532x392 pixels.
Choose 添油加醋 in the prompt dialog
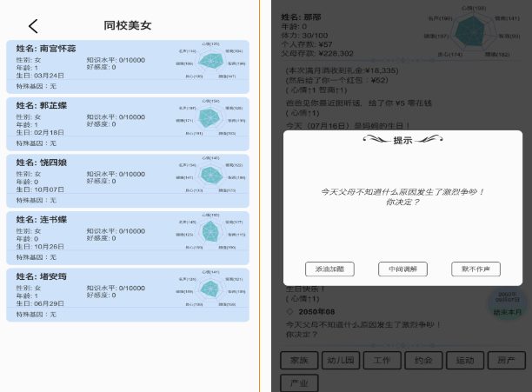[329, 269]
